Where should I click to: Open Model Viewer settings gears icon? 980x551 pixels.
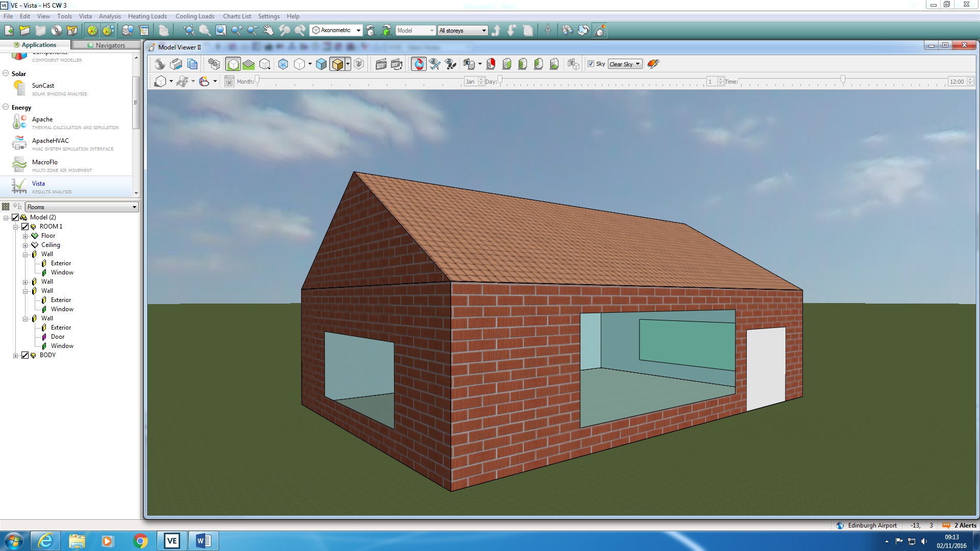point(214,64)
